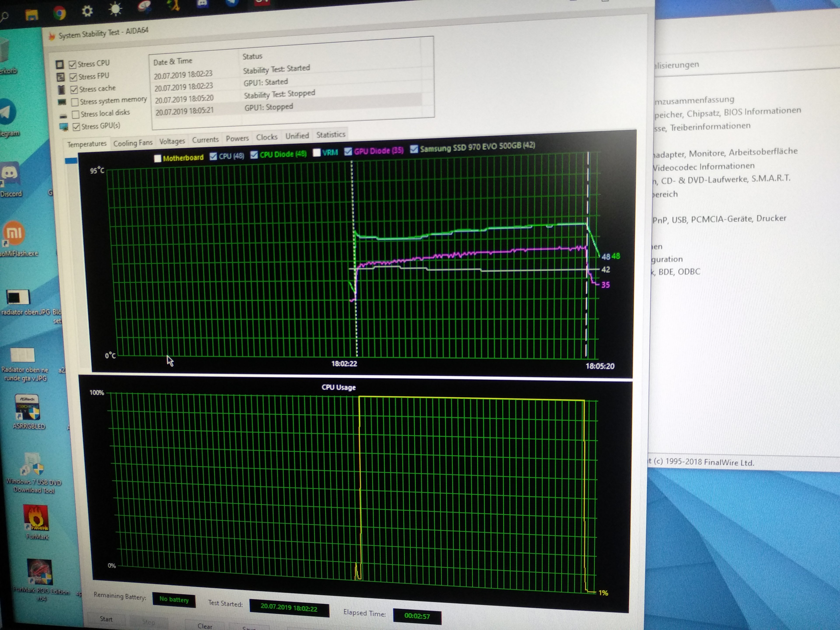Enable the Stress system memory checkbox
840x630 pixels.
coord(75,102)
